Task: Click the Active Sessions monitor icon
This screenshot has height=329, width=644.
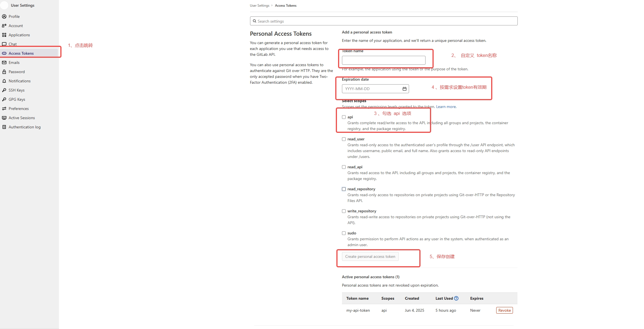Action: pos(4,118)
